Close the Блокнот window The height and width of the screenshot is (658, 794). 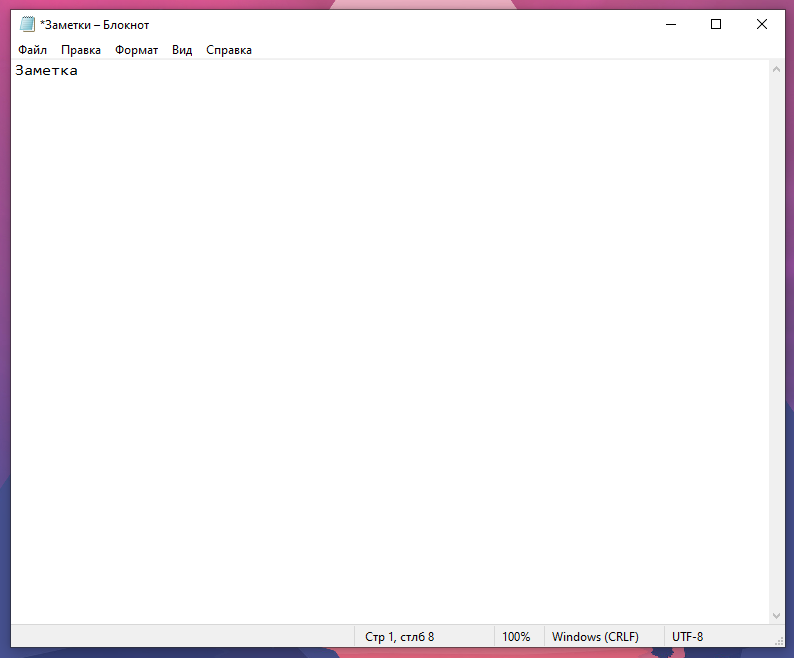point(762,24)
